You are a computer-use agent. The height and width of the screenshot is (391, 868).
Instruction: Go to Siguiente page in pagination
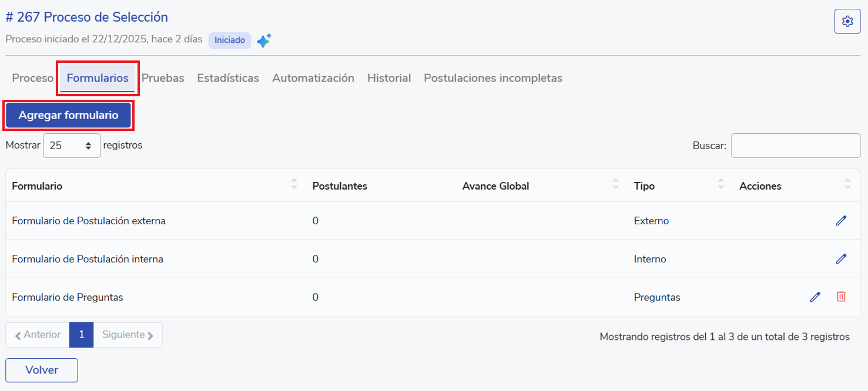[x=128, y=335]
